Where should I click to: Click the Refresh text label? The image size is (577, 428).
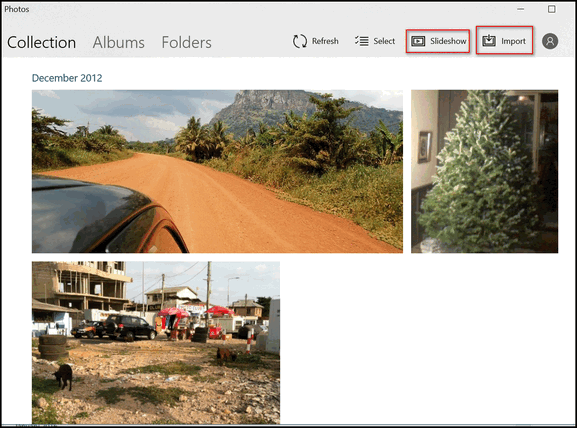pos(325,41)
